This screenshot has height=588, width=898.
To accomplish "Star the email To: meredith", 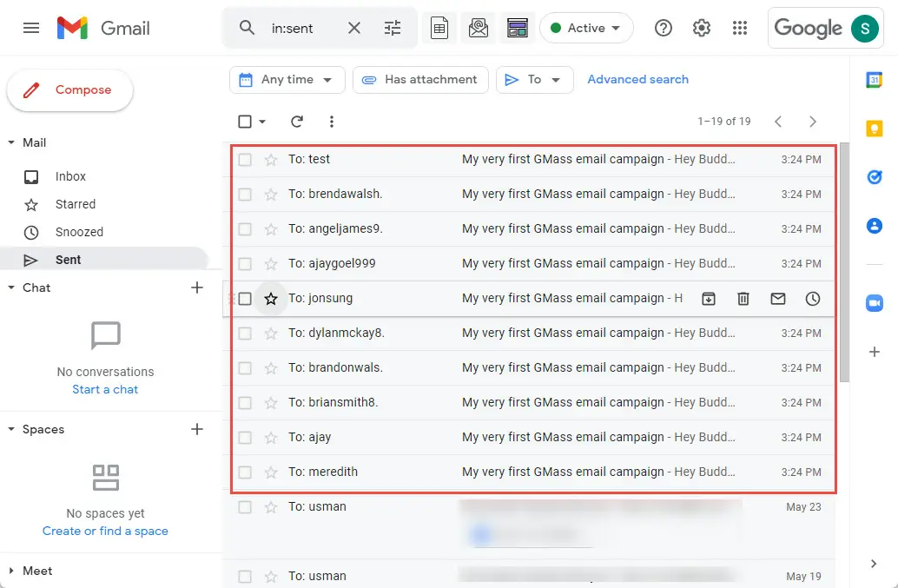I will (x=271, y=472).
